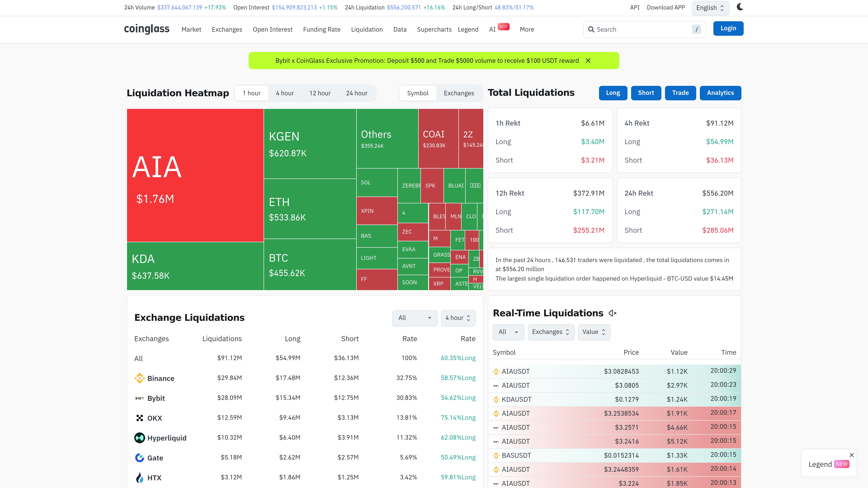The height and width of the screenshot is (488, 868).
Task: Click the red AIA heatmap tile
Action: [x=195, y=175]
